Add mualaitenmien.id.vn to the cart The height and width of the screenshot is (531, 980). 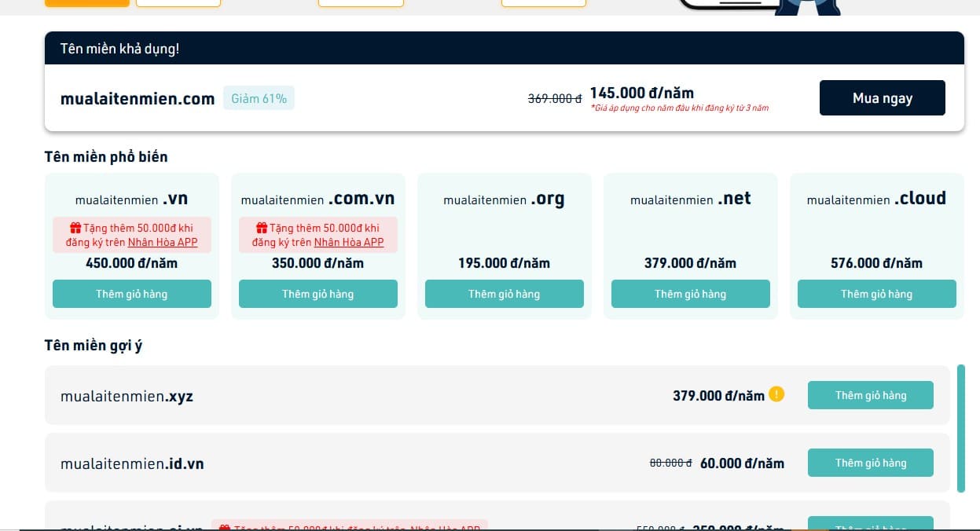coord(871,463)
